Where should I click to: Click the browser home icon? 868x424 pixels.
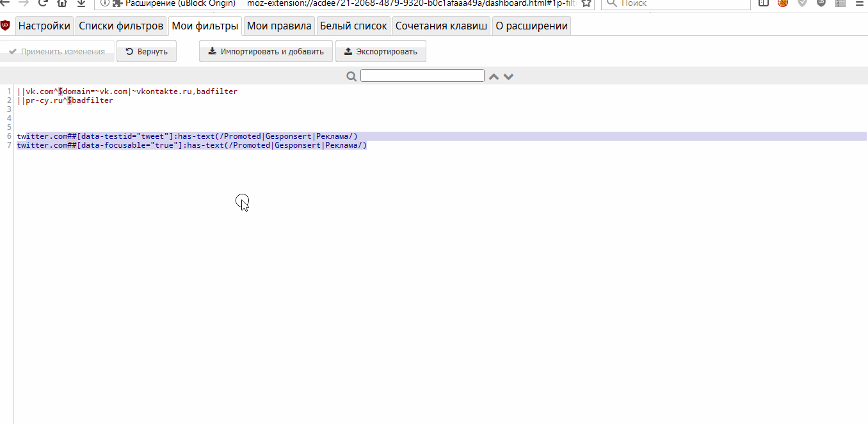tap(62, 3)
